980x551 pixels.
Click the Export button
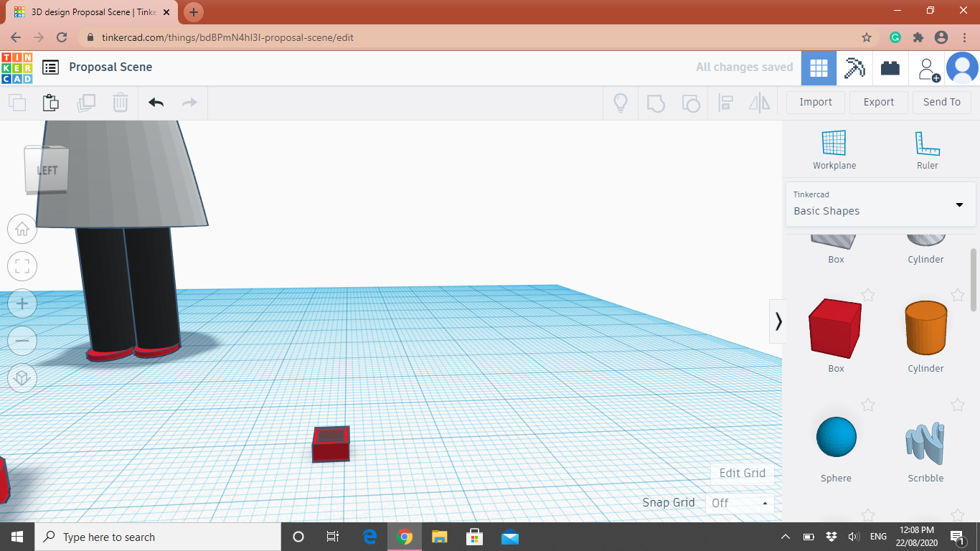(x=879, y=102)
